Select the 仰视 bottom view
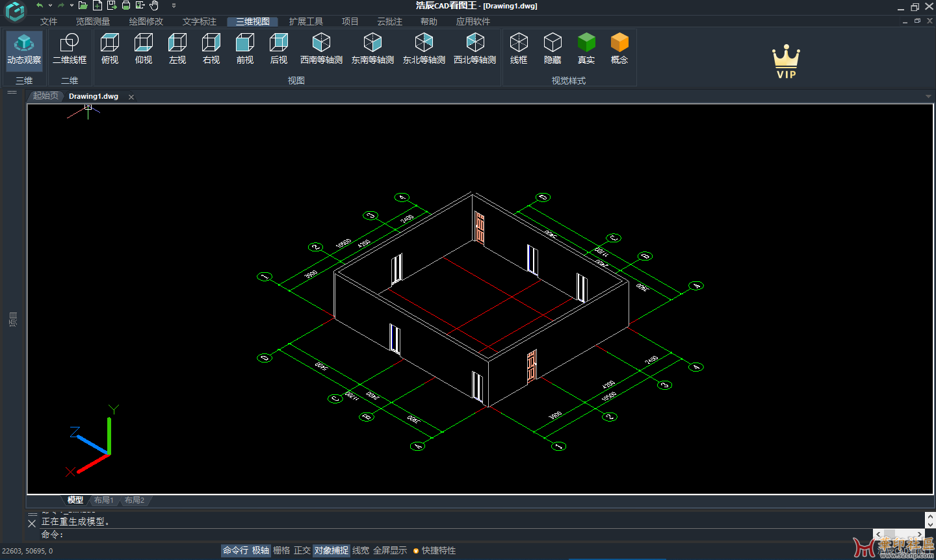This screenshot has width=936, height=560. click(x=144, y=50)
